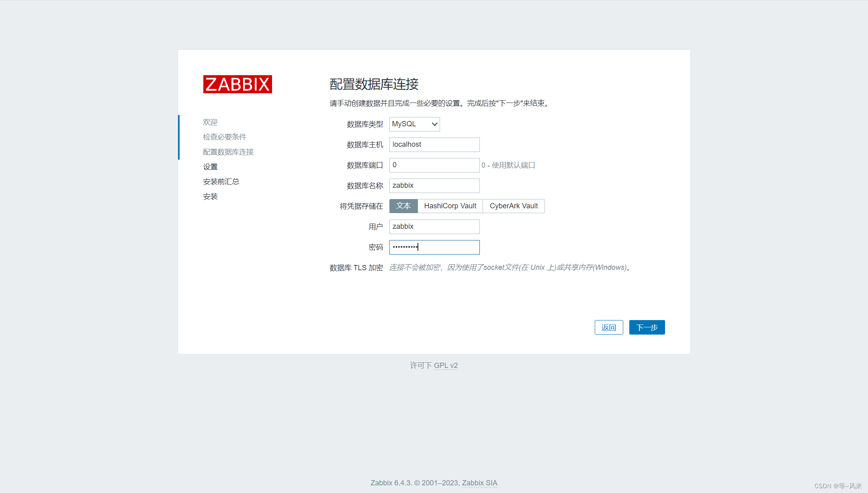
Task: Select 文本 as credential storage
Action: coord(403,206)
